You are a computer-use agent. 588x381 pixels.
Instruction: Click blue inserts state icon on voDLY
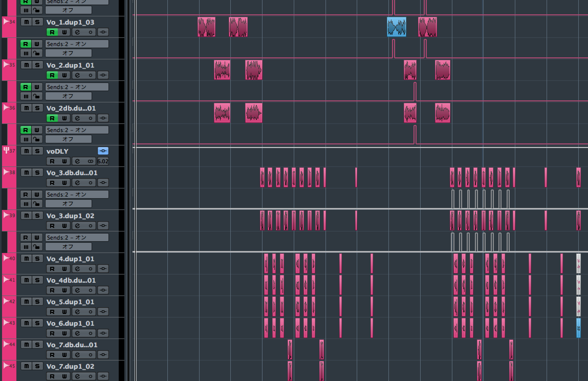(103, 151)
